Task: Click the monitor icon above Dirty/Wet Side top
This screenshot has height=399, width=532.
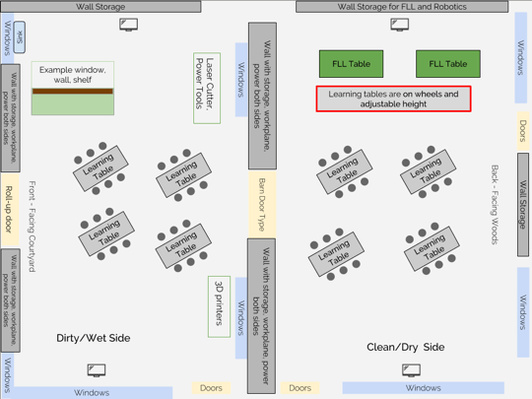Action: click(x=129, y=25)
